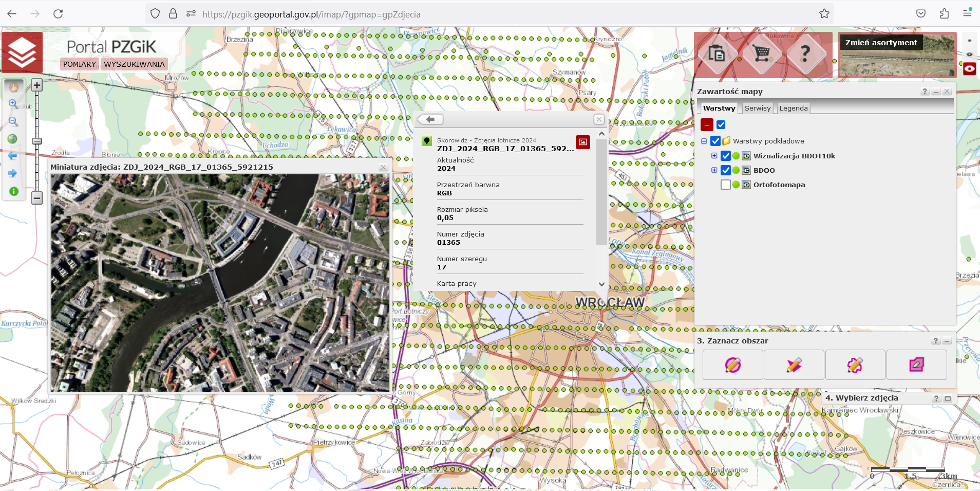
Task: Bookmark this page with star icon
Action: coord(824,14)
